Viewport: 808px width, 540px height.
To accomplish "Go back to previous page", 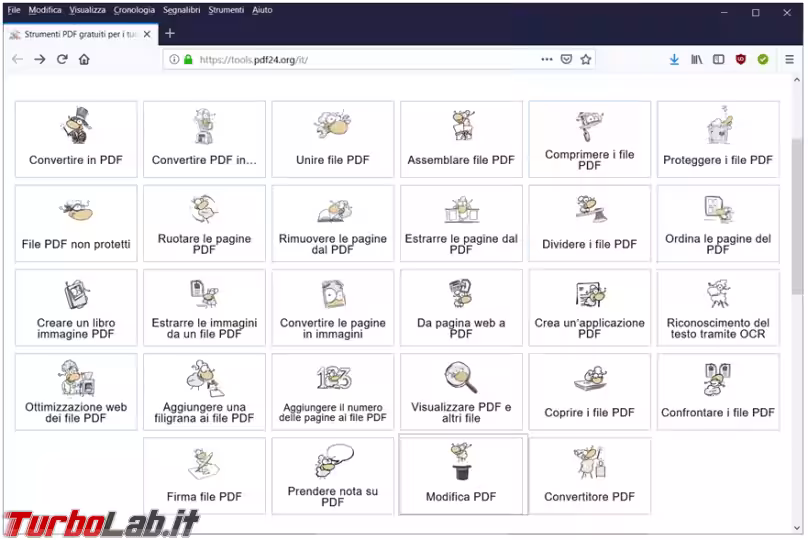I will coord(18,59).
